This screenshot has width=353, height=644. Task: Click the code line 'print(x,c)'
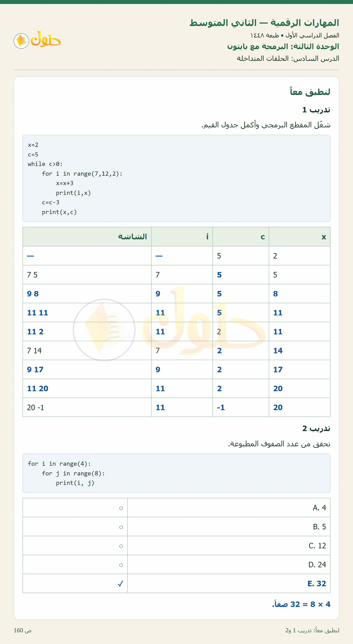(x=59, y=212)
